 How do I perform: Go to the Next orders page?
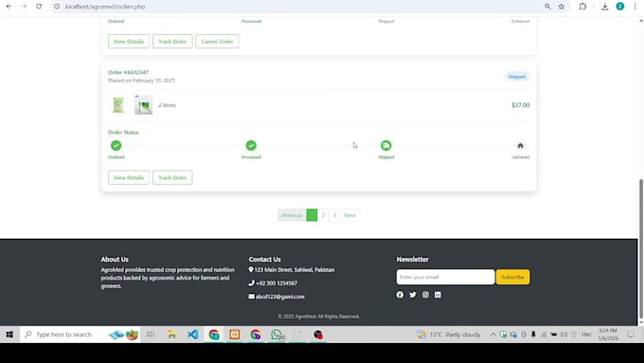349,215
